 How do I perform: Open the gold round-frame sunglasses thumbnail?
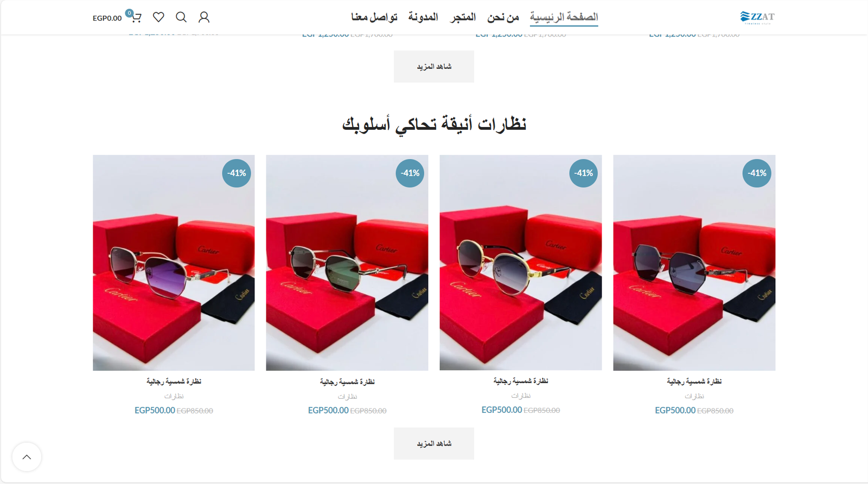click(521, 263)
